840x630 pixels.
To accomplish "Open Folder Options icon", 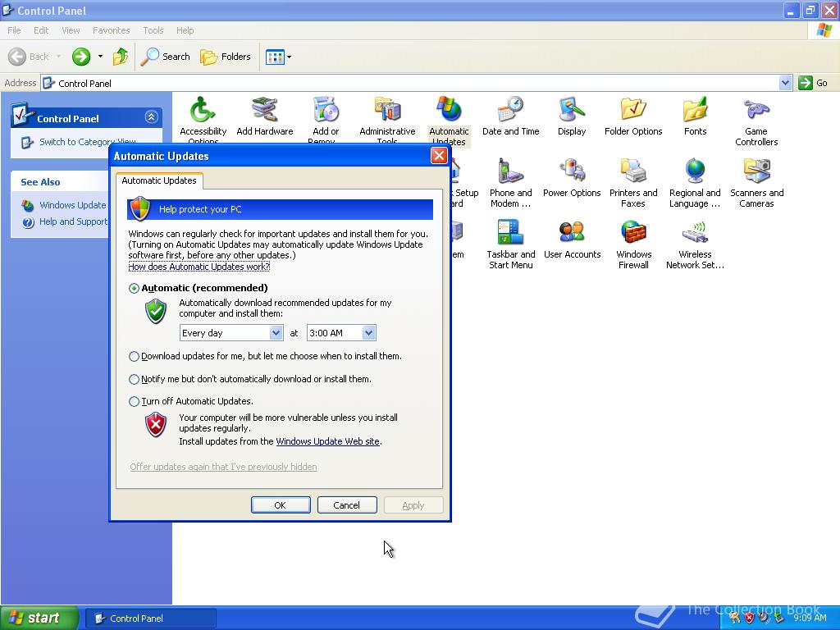I will pos(633,116).
